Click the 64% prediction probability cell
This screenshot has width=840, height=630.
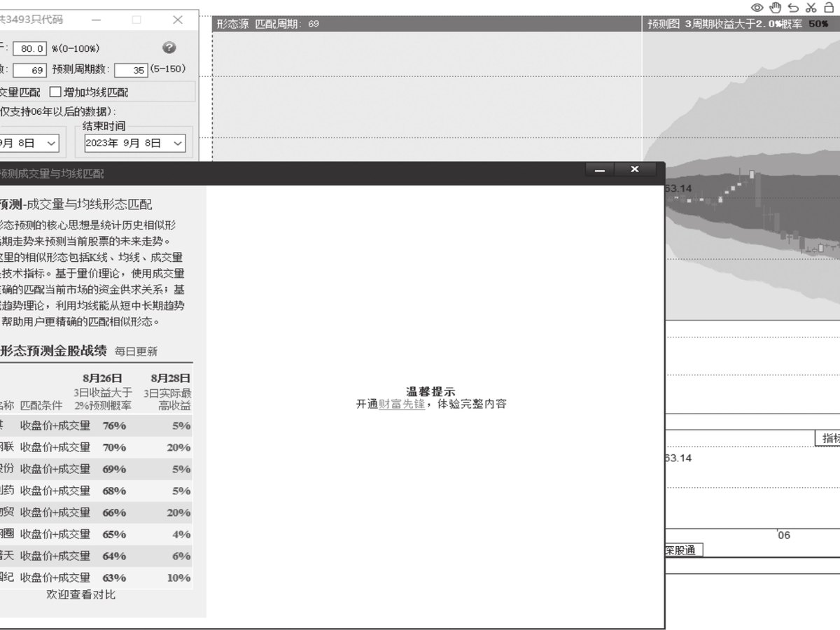point(114,556)
